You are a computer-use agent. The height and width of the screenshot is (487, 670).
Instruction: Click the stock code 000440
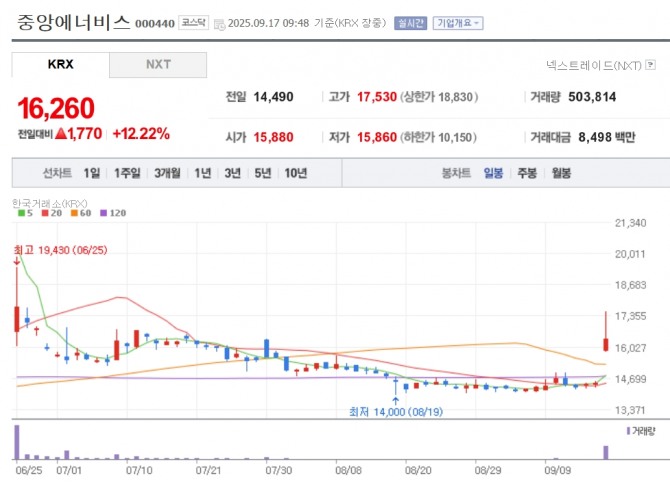[155, 23]
